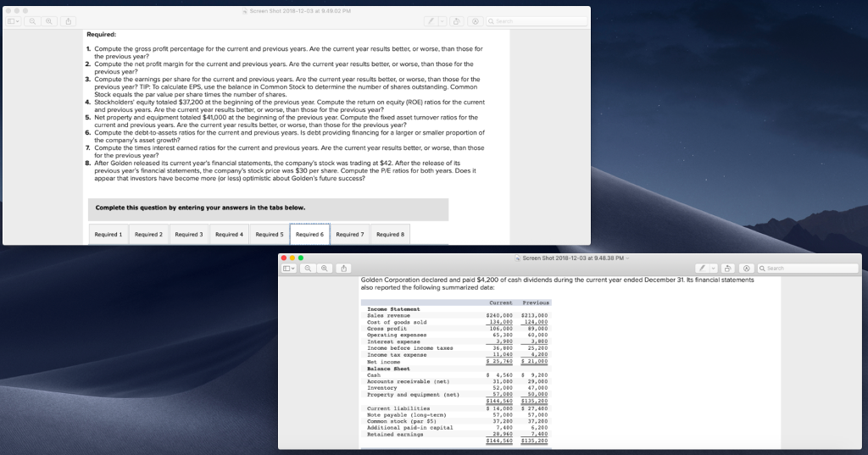
Task: Click the 'Required:' heading text
Action: click(x=102, y=35)
